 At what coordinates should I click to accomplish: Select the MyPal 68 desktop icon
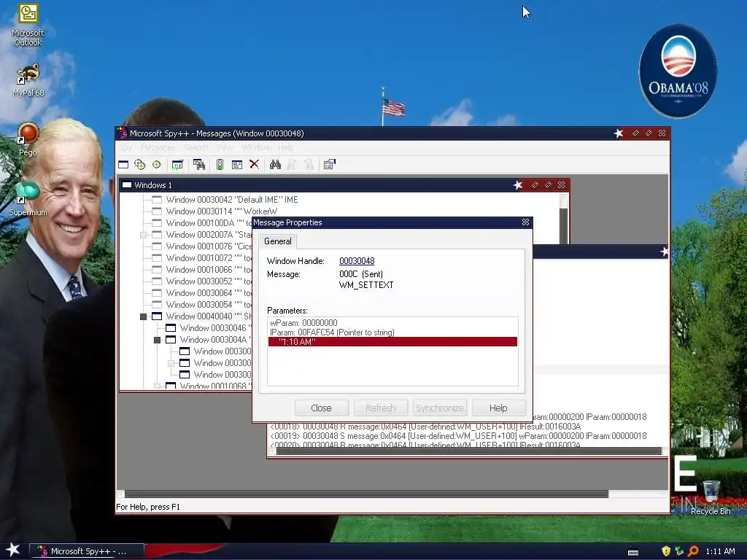(28, 80)
